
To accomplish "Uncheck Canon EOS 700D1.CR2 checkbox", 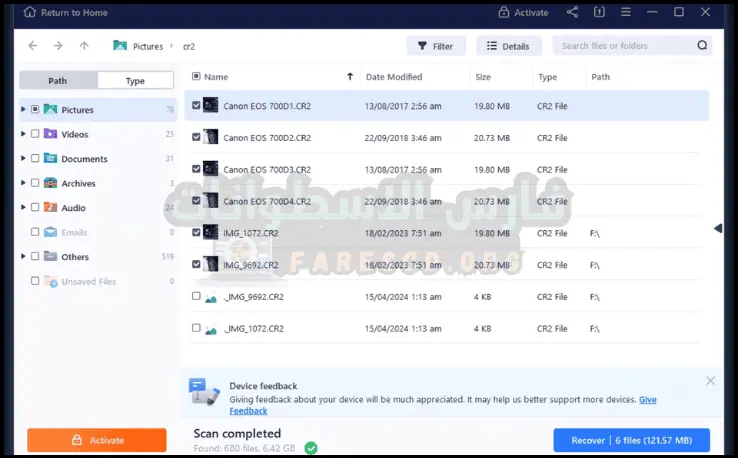I will [x=196, y=105].
